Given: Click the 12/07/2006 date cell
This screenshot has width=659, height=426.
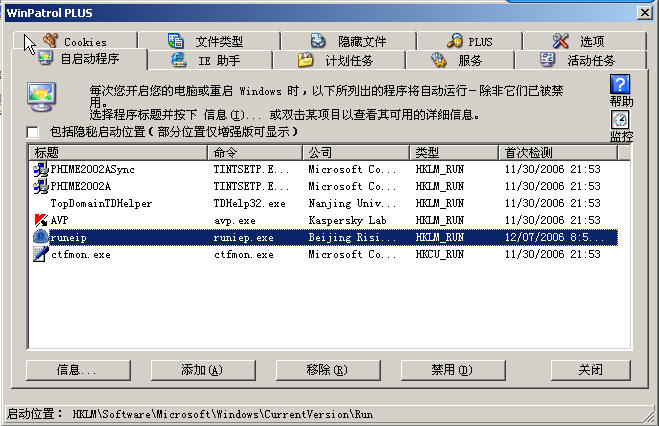Looking at the screenshot, I should pos(554,237).
